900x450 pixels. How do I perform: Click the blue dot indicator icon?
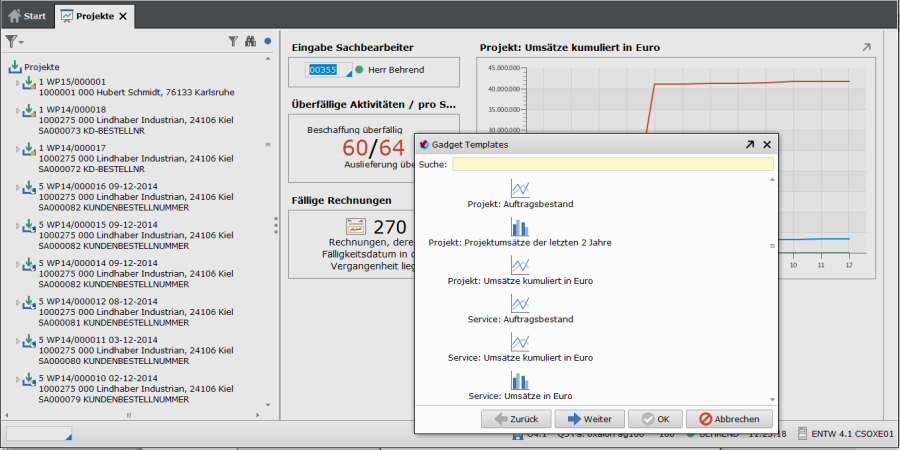coord(267,41)
